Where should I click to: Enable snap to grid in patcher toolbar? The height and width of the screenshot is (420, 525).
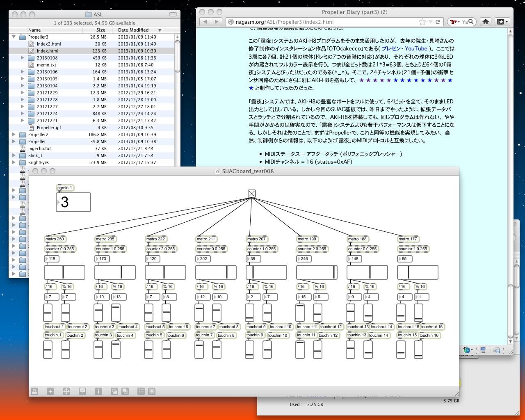[x=152, y=391]
